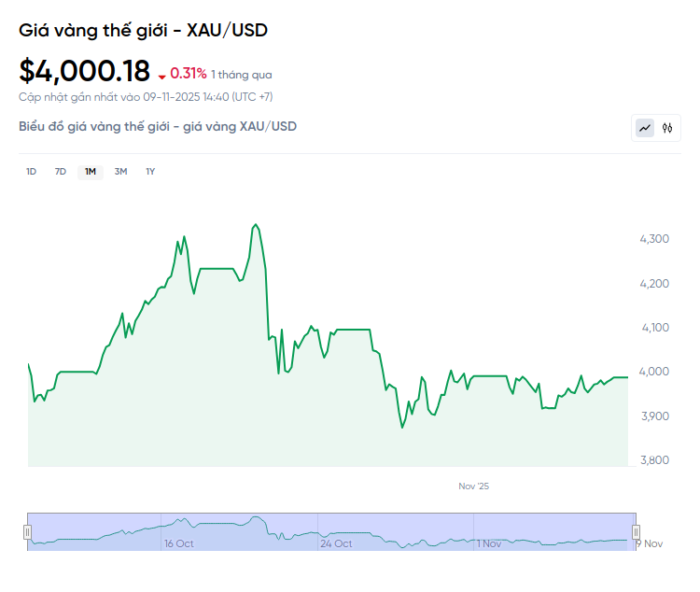Click the 'Giá vàng thế giới - XAU/USD' heading
Screen dimensions: 700x592
point(143,31)
